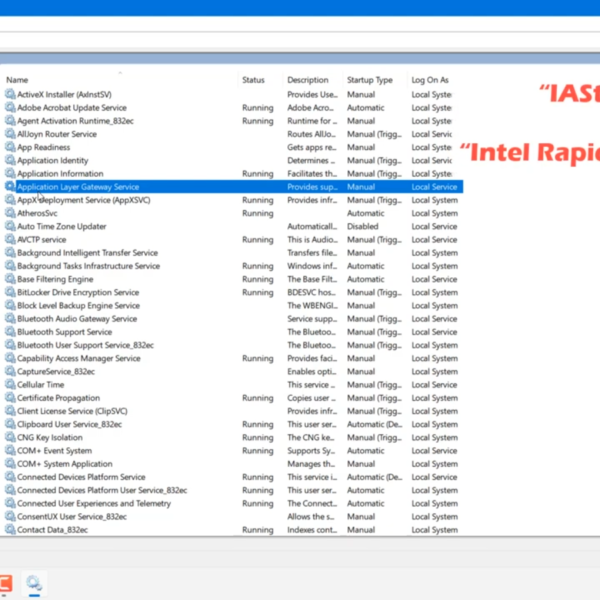Open the orange app on the taskbar
This screenshot has height=600, width=600.
click(x=5, y=582)
